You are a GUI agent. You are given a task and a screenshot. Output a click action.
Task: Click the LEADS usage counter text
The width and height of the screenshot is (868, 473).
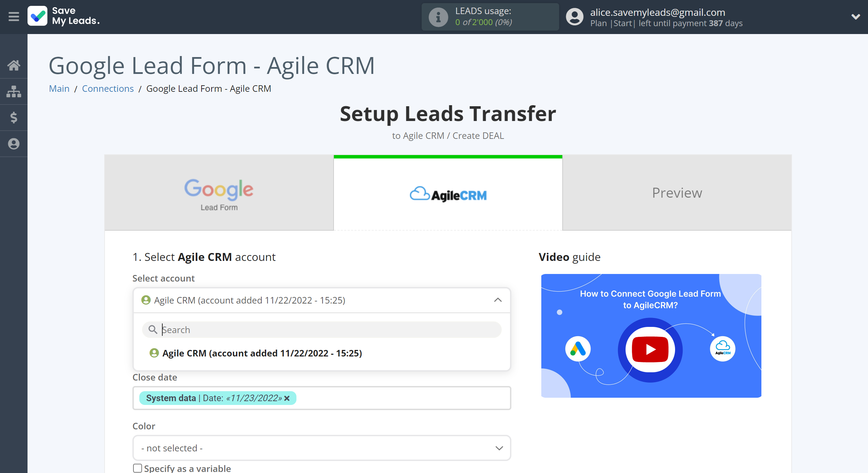484,22
